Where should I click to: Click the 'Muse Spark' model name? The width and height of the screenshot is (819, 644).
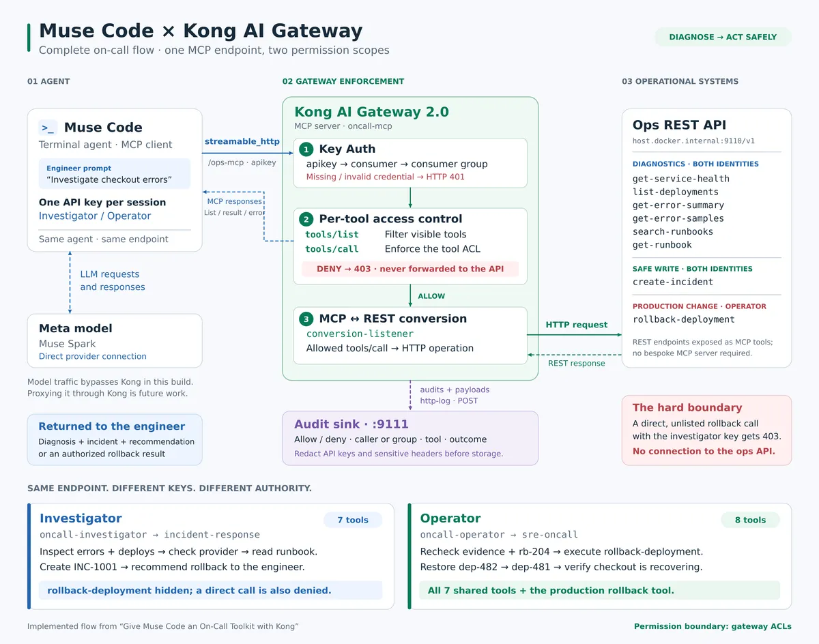coord(68,344)
